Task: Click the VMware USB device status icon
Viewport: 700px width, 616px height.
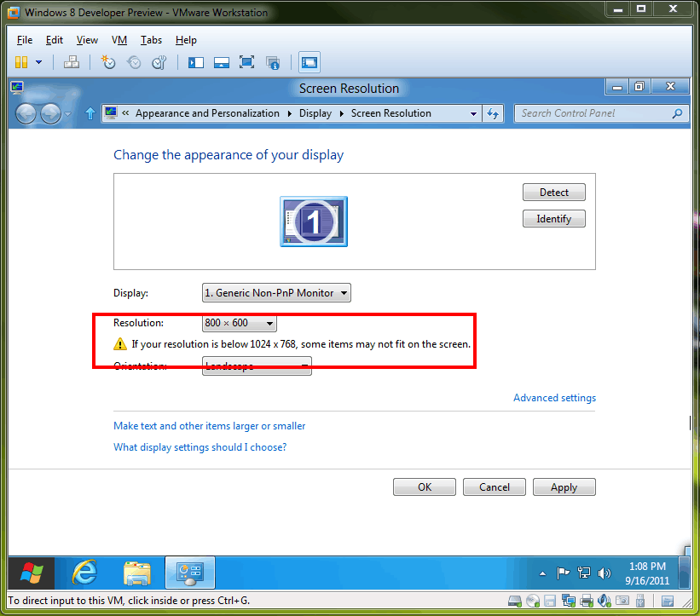Action: (x=640, y=602)
